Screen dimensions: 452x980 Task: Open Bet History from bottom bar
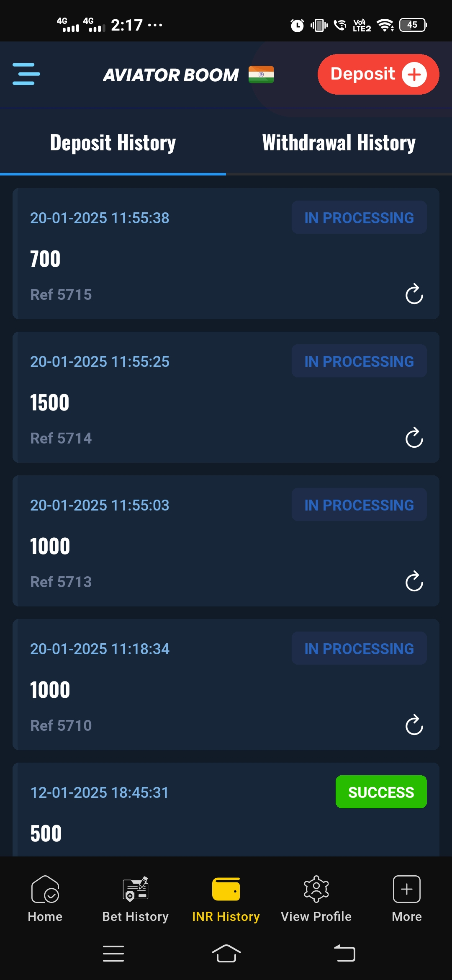click(136, 899)
